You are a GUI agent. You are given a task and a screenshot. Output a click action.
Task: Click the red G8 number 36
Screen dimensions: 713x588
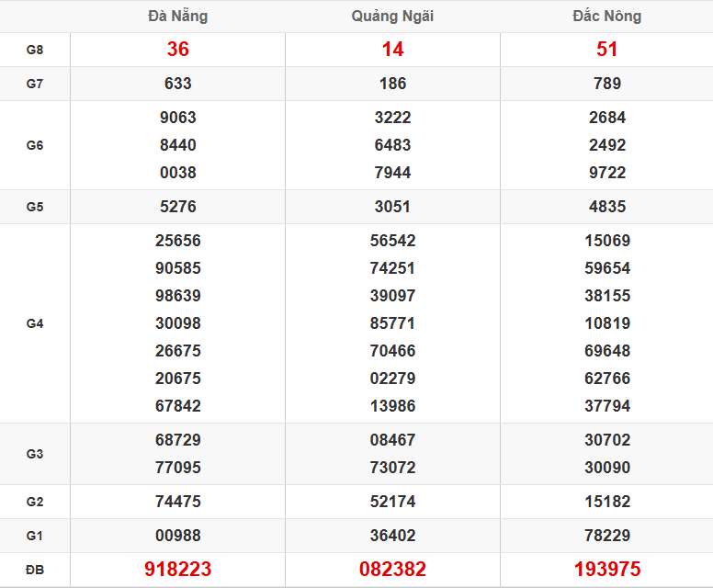177,50
